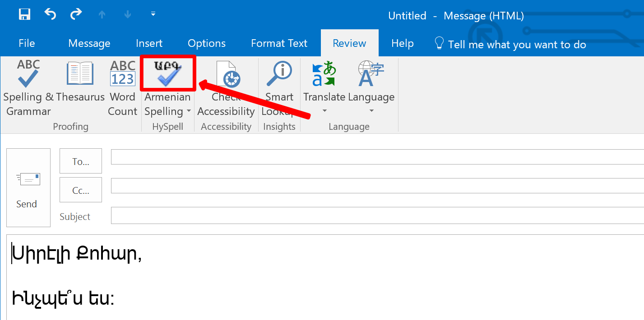Click the Subject input field
This screenshot has height=320, width=644.
pos(377,215)
